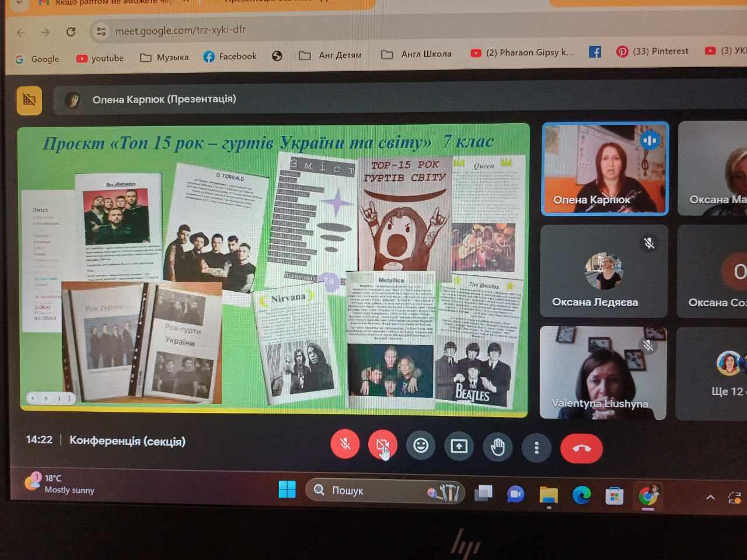Click the 14:22 meeting clock
747x560 pixels.
coord(39,439)
